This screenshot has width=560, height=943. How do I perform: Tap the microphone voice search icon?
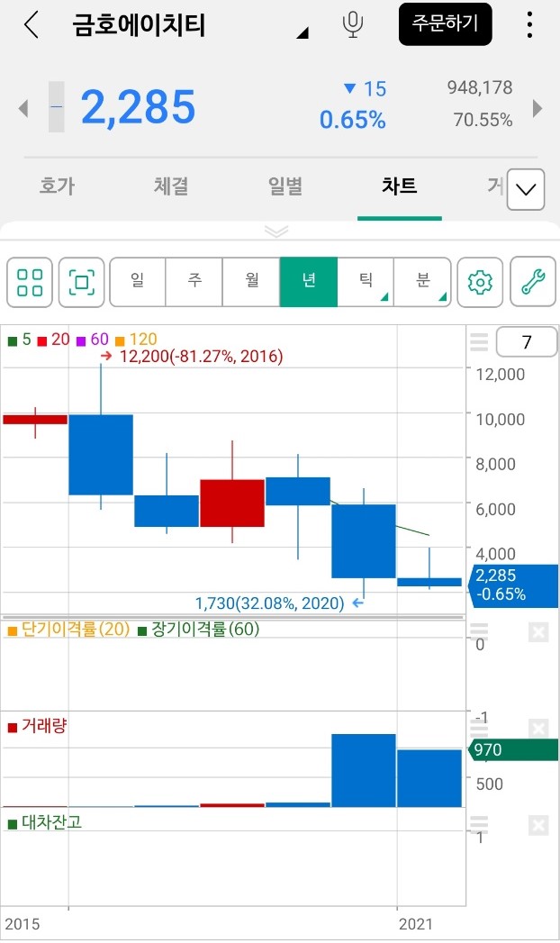[353, 24]
